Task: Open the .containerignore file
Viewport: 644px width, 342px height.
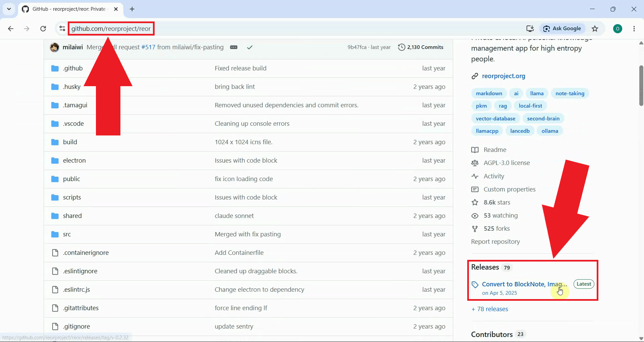Action: pyautogui.click(x=86, y=253)
